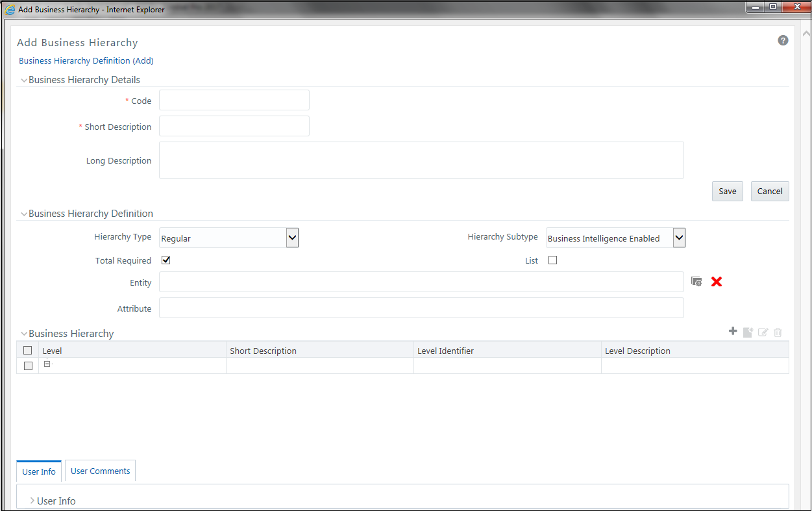
Task: Open the Hierarchy Type dropdown
Action: point(291,237)
